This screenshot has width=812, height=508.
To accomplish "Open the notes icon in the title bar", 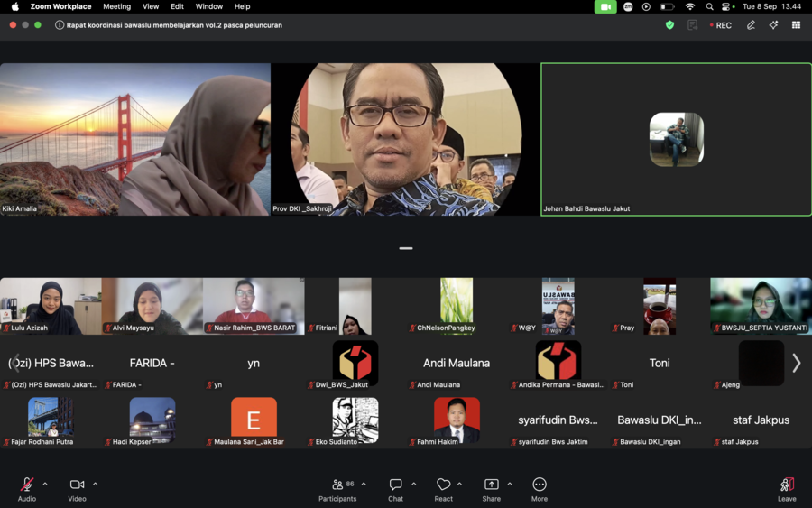I will (692, 25).
